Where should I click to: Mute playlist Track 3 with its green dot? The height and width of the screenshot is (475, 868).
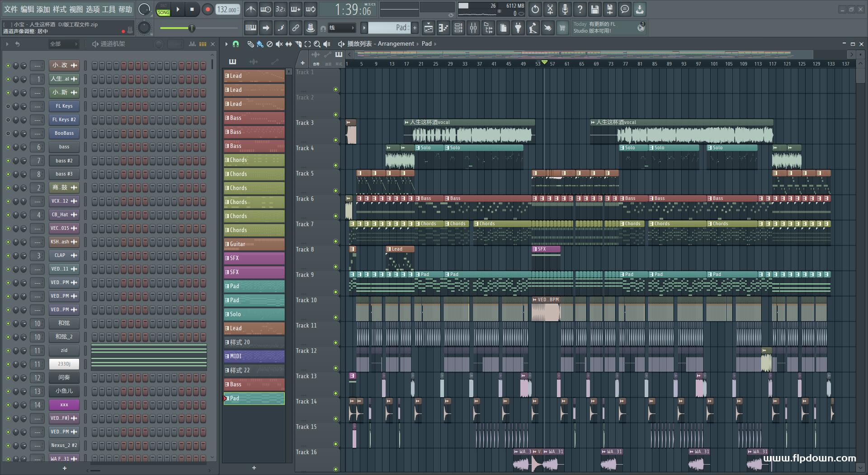335,140
